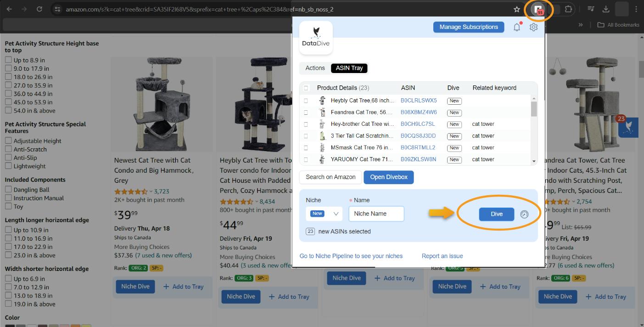Click Manage Subscriptions button
Screen dimensions: 644x327
[x=469, y=27]
